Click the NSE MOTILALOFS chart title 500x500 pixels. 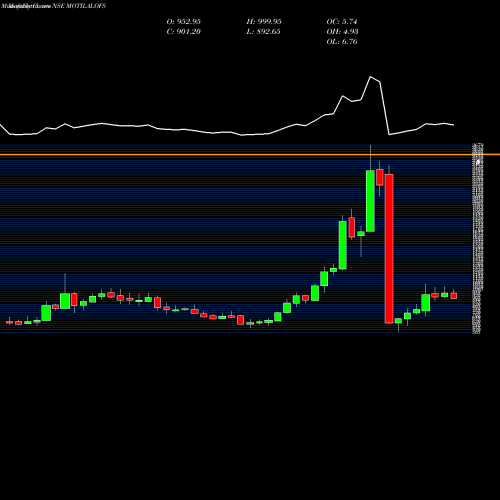click(x=79, y=6)
